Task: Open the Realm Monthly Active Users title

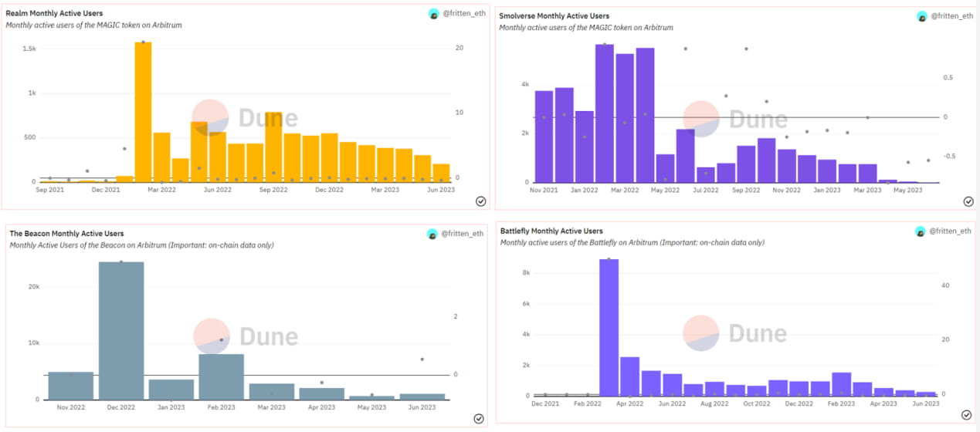Action: pos(54,14)
